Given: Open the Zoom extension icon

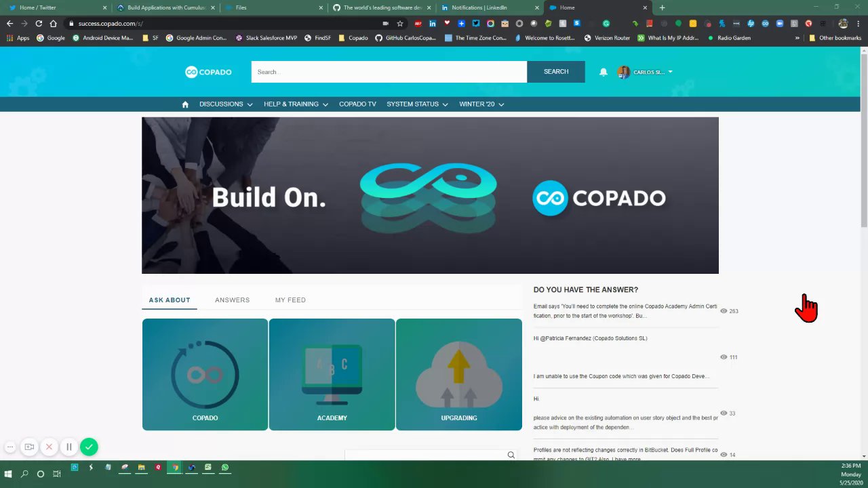Looking at the screenshot, I should pyautogui.click(x=780, y=24).
